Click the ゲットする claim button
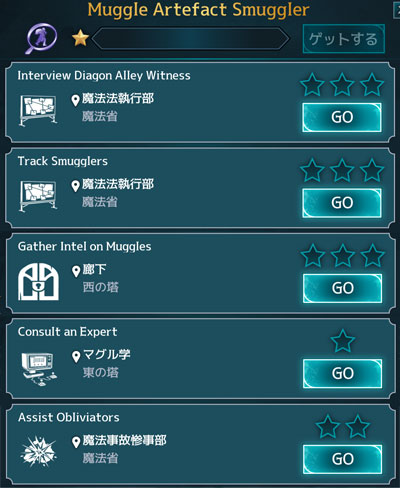 click(344, 39)
